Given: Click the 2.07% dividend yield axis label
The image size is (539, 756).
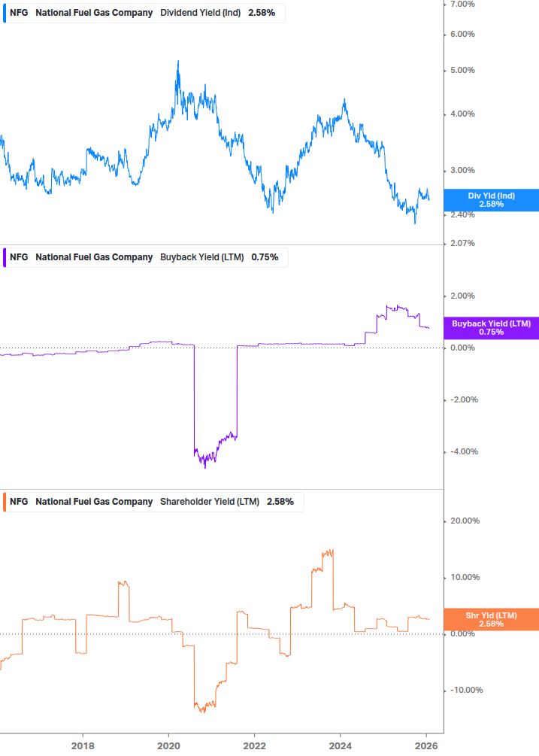Looking at the screenshot, I should point(462,244).
